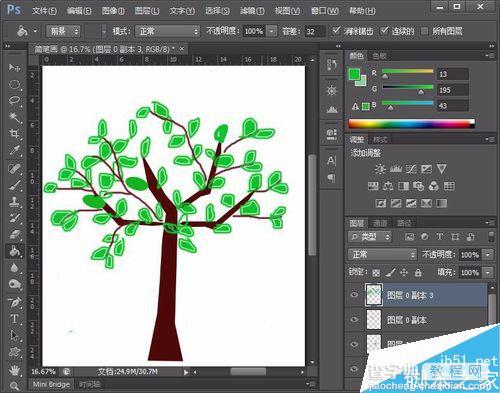Open the layer 不透明度 dropdown arrow
Image resolution: width=500 pixels, height=393 pixels.
pyautogui.click(x=488, y=255)
